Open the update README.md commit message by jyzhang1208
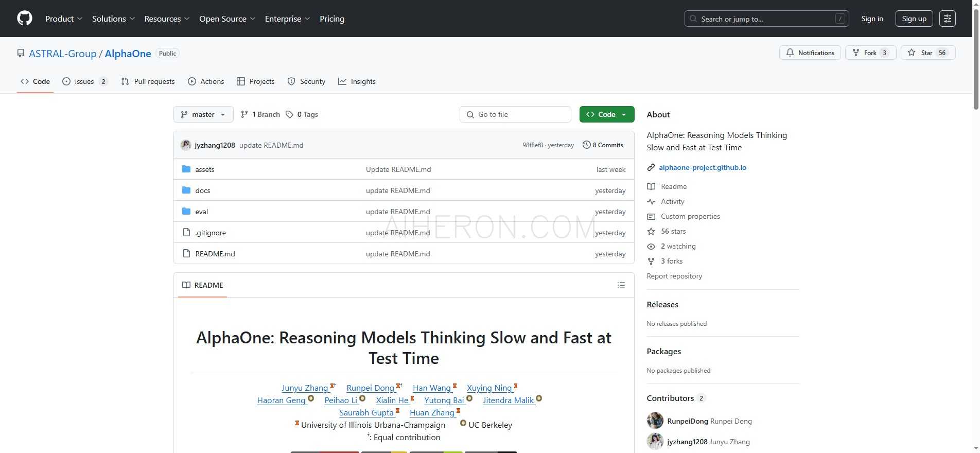Image resolution: width=980 pixels, height=453 pixels. (271, 145)
